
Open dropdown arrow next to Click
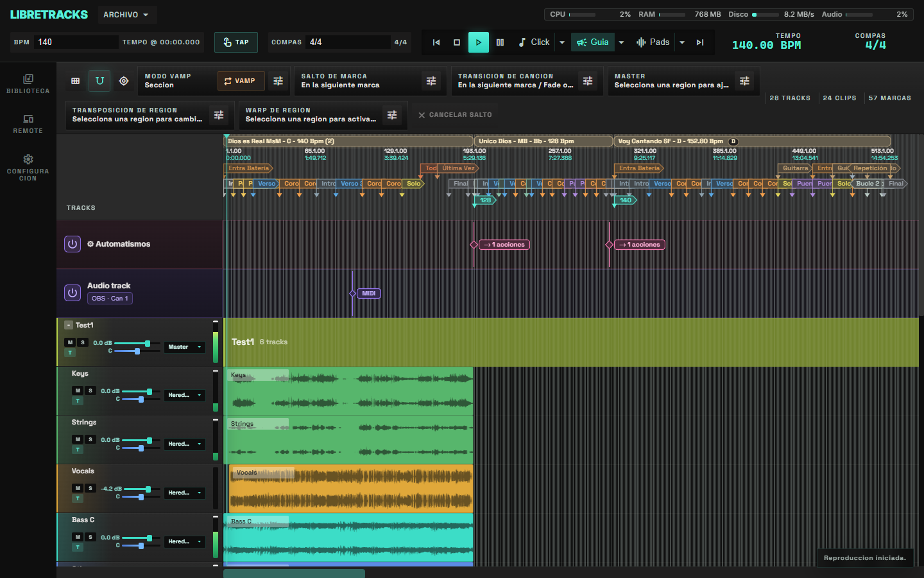click(x=562, y=42)
